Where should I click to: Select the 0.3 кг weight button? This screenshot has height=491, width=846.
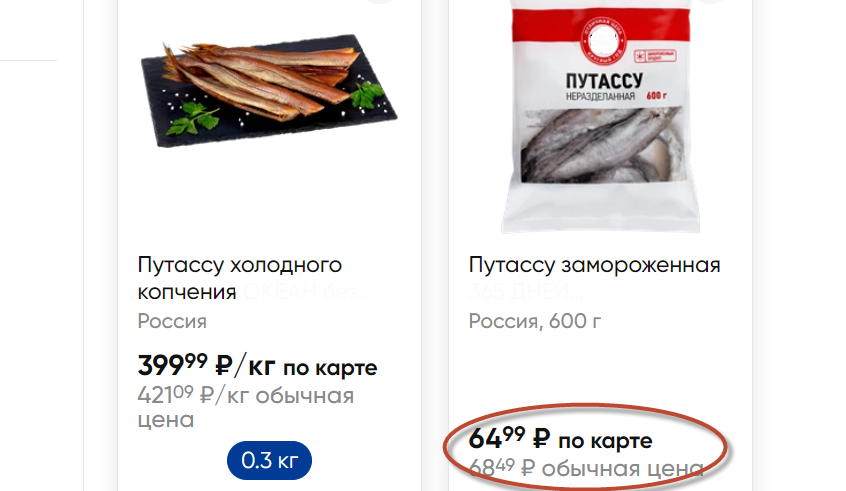[x=269, y=460]
